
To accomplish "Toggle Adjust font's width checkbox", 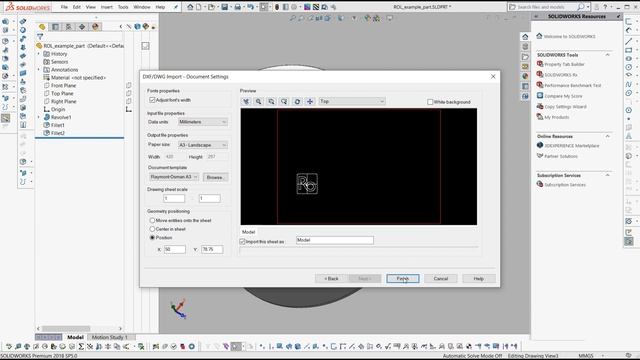I will coord(152,100).
